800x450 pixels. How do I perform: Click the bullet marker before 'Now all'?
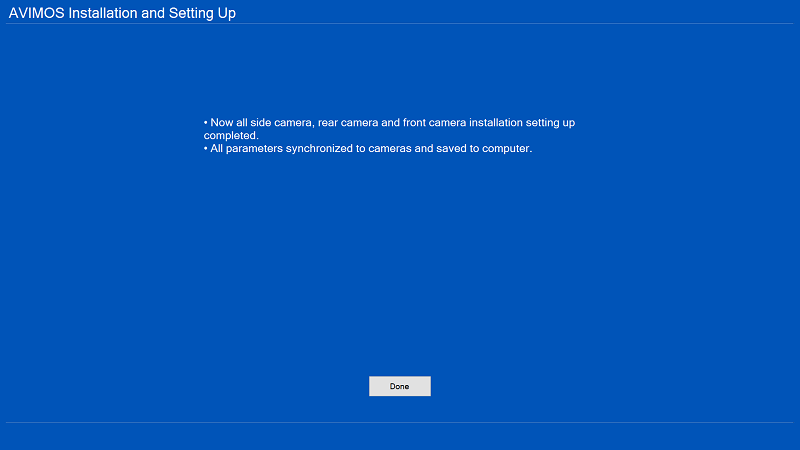pyautogui.click(x=205, y=122)
